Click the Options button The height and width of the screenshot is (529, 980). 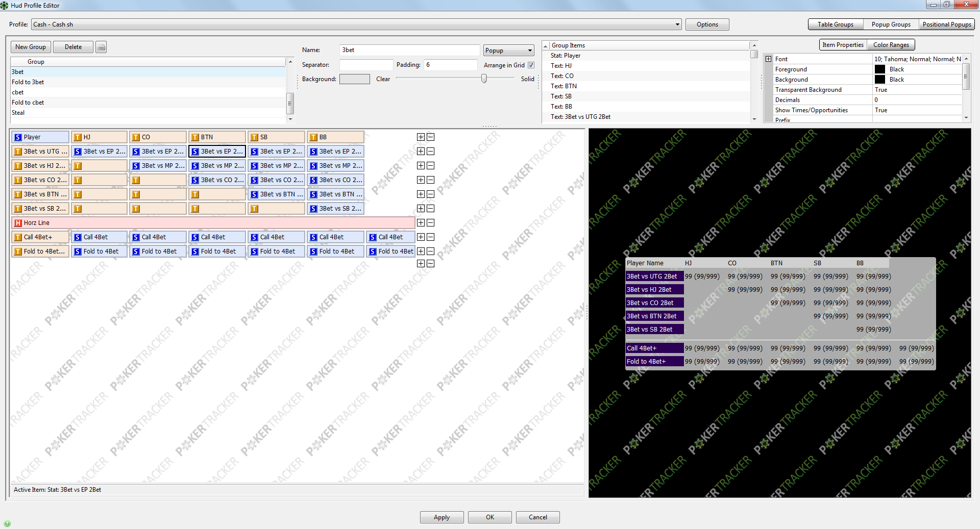[x=707, y=24]
